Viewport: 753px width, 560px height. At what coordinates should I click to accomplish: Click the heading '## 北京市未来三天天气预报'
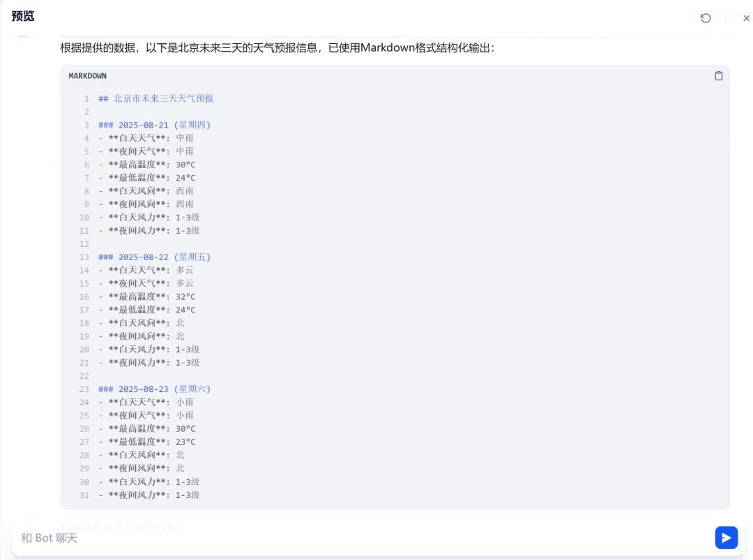click(x=156, y=98)
